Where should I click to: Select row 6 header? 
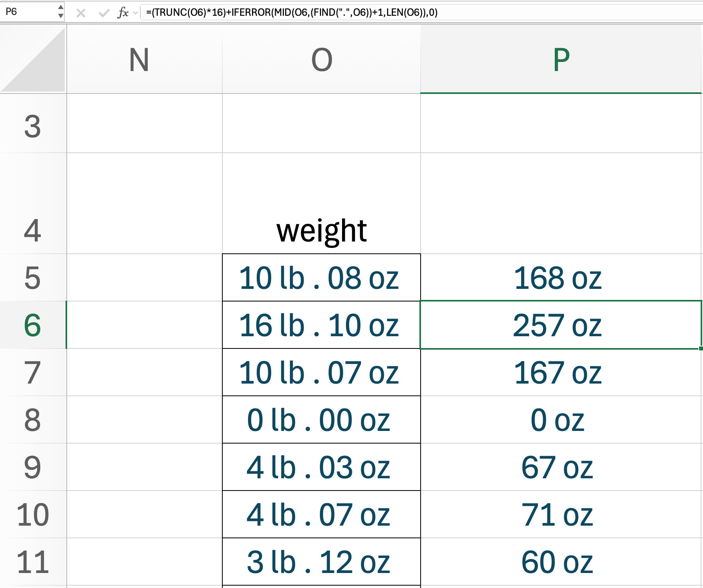[34, 325]
